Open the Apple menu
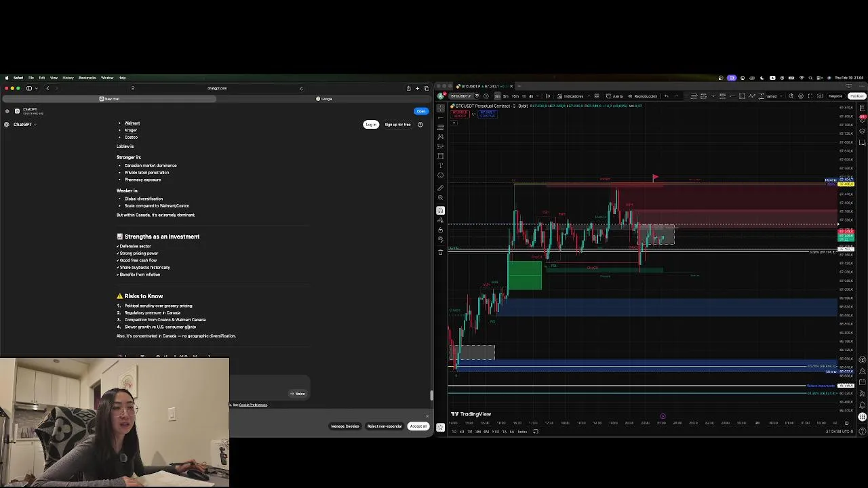The width and height of the screenshot is (868, 488). point(7,78)
